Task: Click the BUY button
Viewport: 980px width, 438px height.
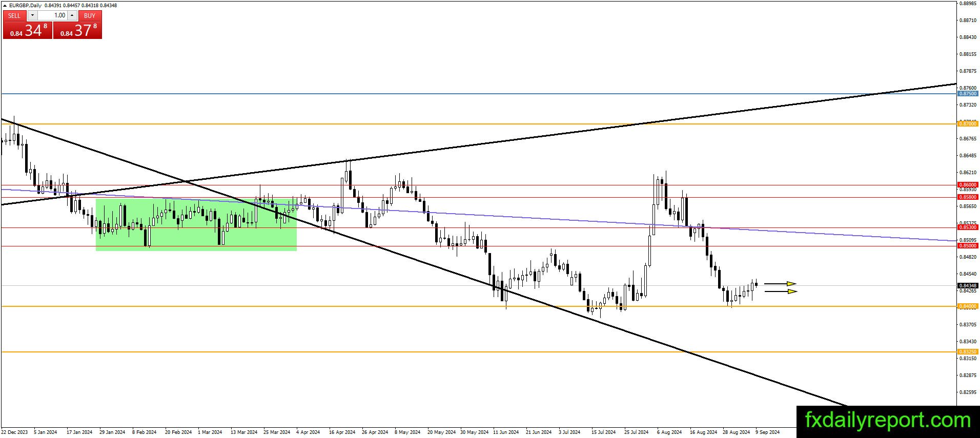Action: pyautogui.click(x=90, y=15)
